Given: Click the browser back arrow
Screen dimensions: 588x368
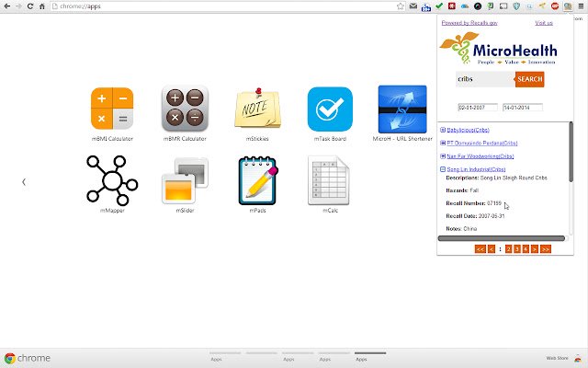Looking at the screenshot, I should [x=7, y=6].
